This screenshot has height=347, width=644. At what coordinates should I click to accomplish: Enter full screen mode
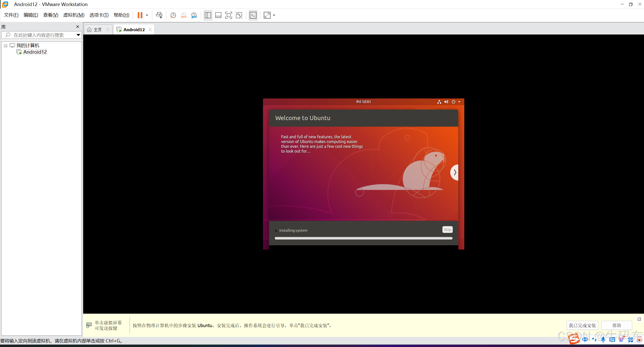(228, 15)
